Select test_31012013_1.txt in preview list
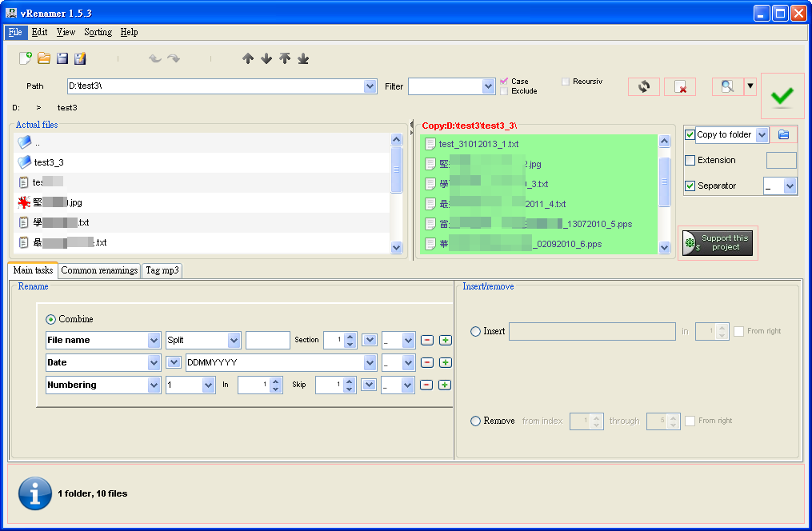Screen dimensions: 812x531 (x=538, y=144)
